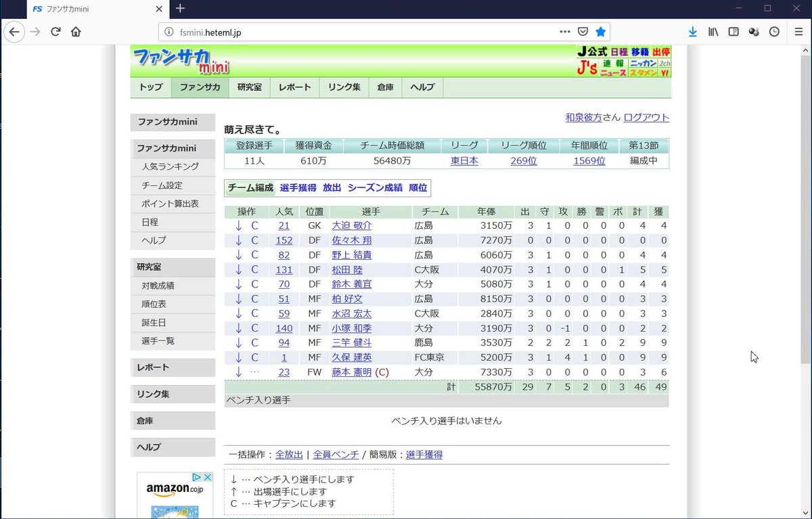Make 松田 陸 captain with C
The width and height of the screenshot is (812, 519).
click(x=254, y=269)
